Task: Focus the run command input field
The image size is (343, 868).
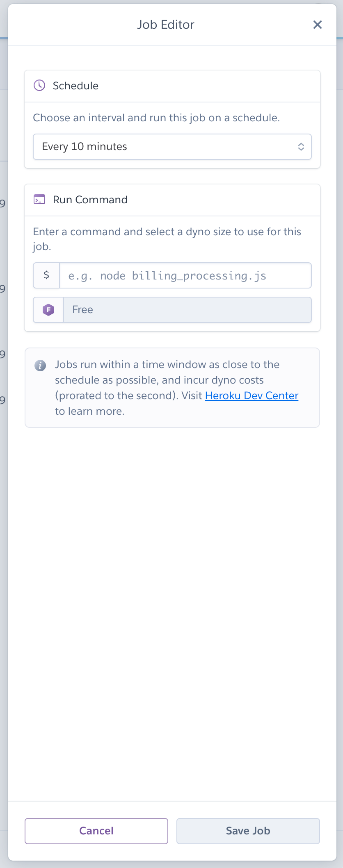Action: pyautogui.click(x=185, y=275)
